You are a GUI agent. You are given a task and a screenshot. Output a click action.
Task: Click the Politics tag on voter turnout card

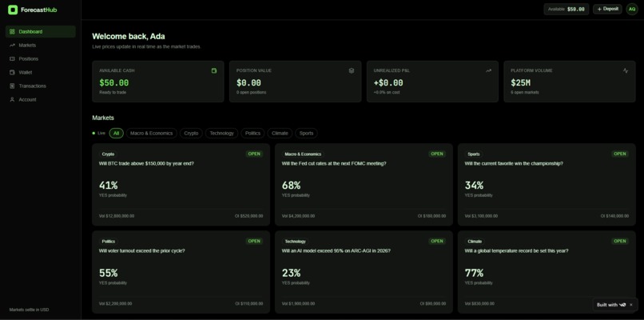tap(109, 242)
